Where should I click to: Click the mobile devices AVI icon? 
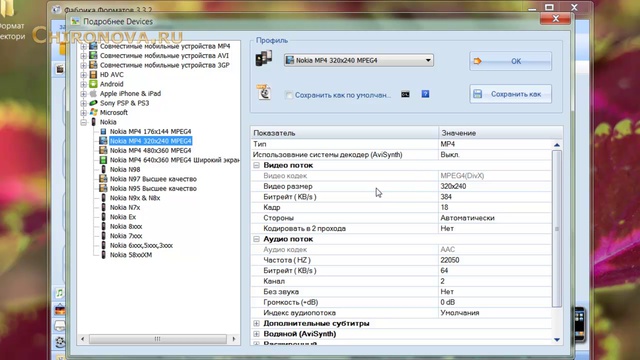(x=93, y=56)
